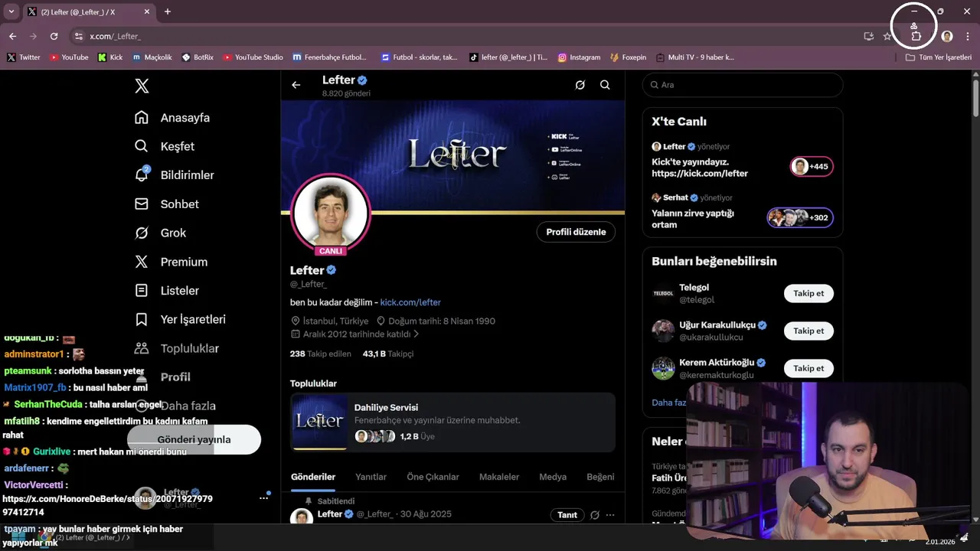Screen dimensions: 980x551
Task: Click the search icon in profile header
Action: [605, 85]
